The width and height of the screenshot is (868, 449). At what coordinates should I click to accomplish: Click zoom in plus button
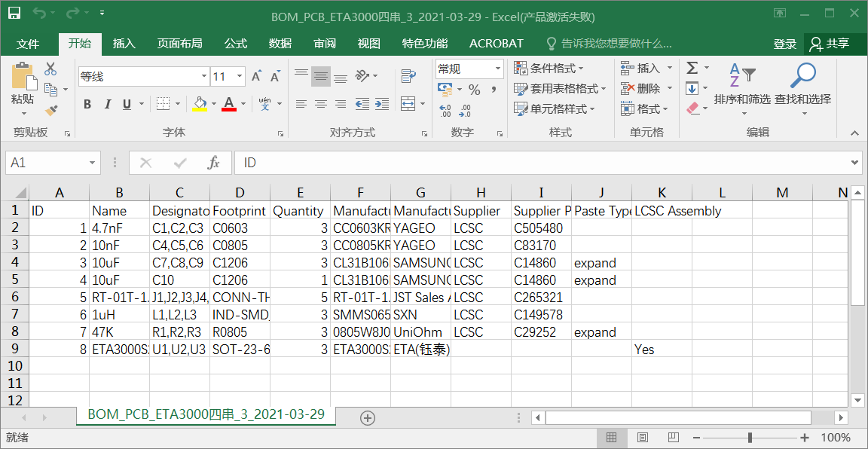805,438
